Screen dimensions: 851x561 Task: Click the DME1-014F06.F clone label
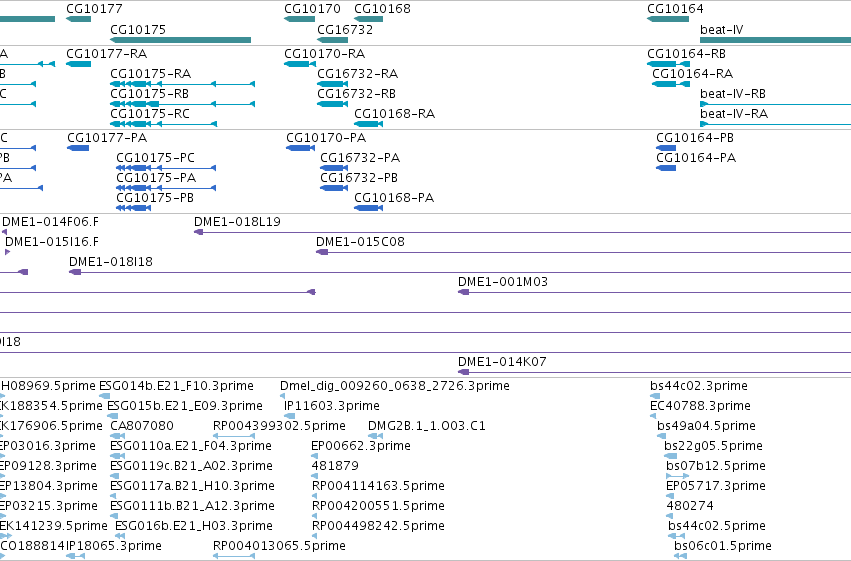(x=50, y=222)
